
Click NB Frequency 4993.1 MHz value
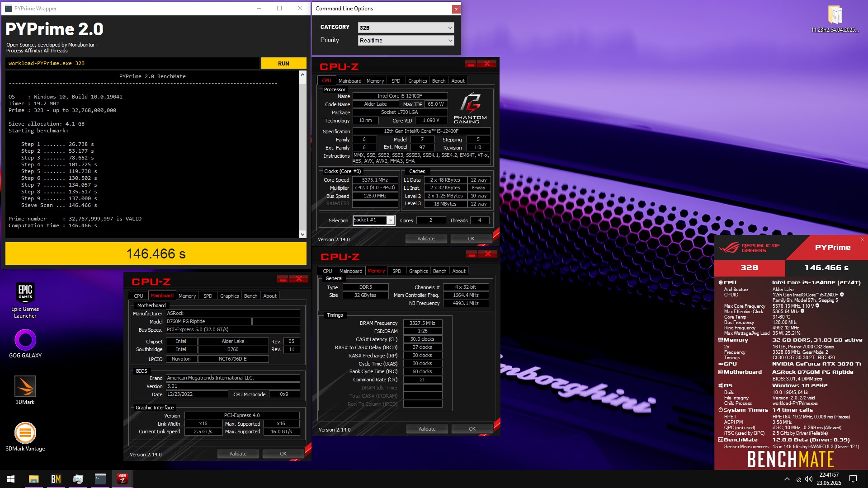point(466,303)
